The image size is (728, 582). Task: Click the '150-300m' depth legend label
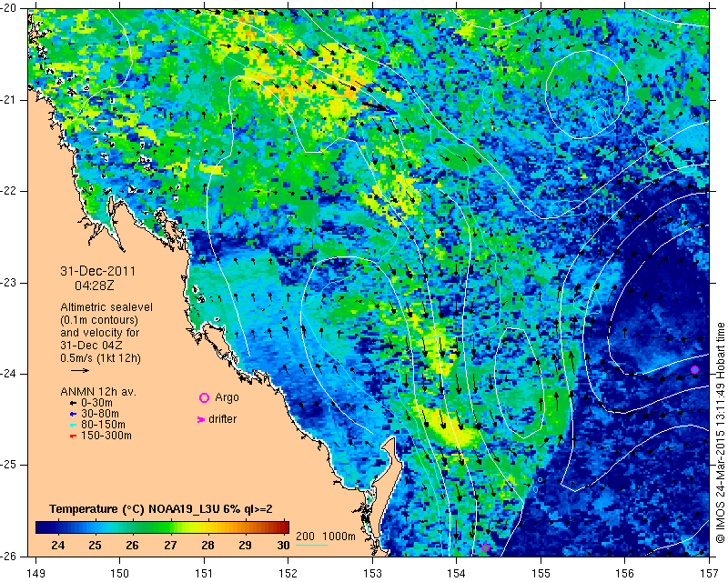click(106, 436)
